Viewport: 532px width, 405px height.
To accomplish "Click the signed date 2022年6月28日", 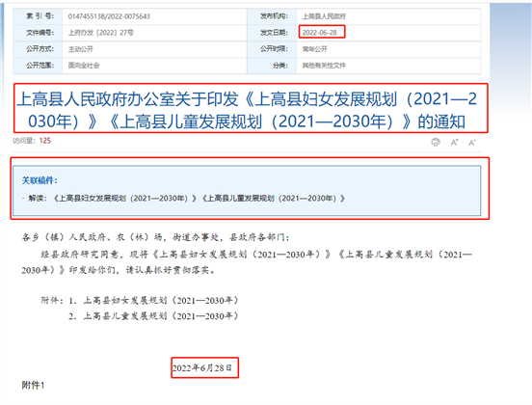I will [202, 367].
